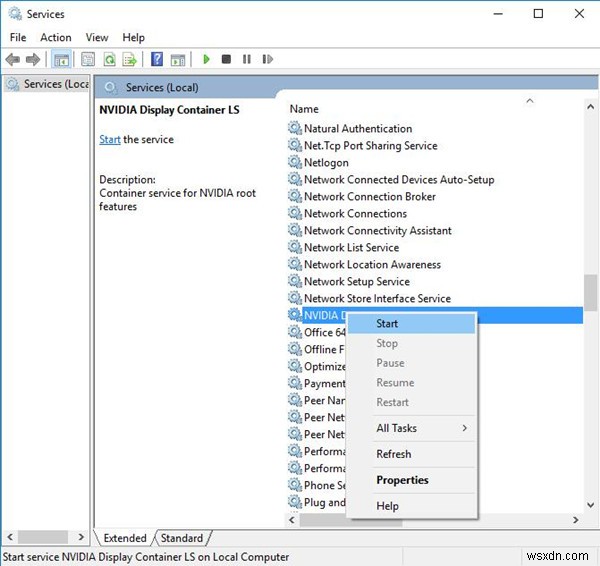The width and height of the screenshot is (600, 566).
Task: Click the Forward arrow toolbar icon
Action: click(33, 59)
